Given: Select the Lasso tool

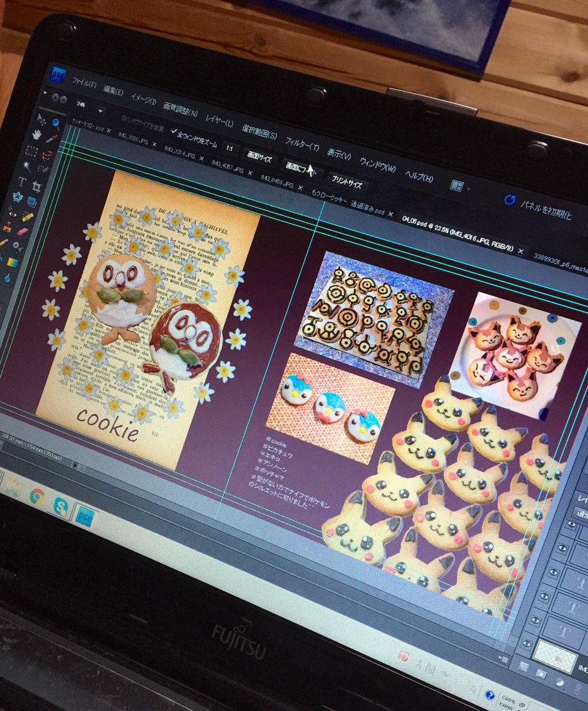Looking at the screenshot, I should coord(47,156).
